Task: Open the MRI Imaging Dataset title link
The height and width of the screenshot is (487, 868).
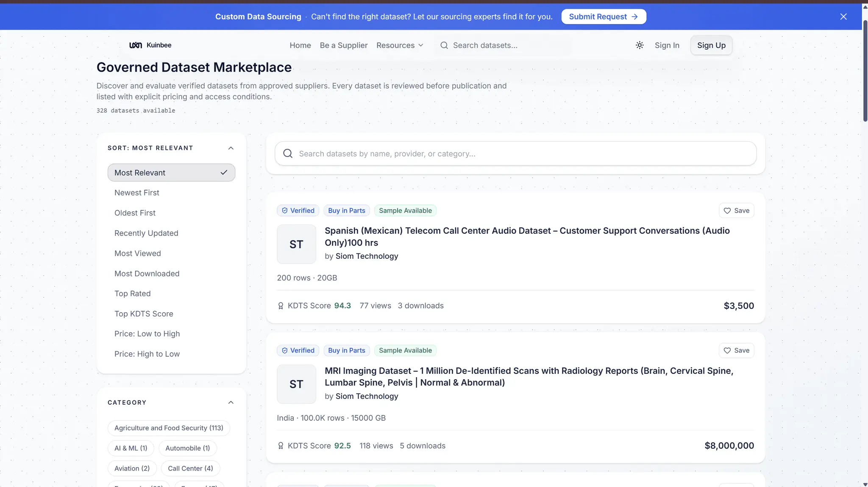Action: point(529,377)
